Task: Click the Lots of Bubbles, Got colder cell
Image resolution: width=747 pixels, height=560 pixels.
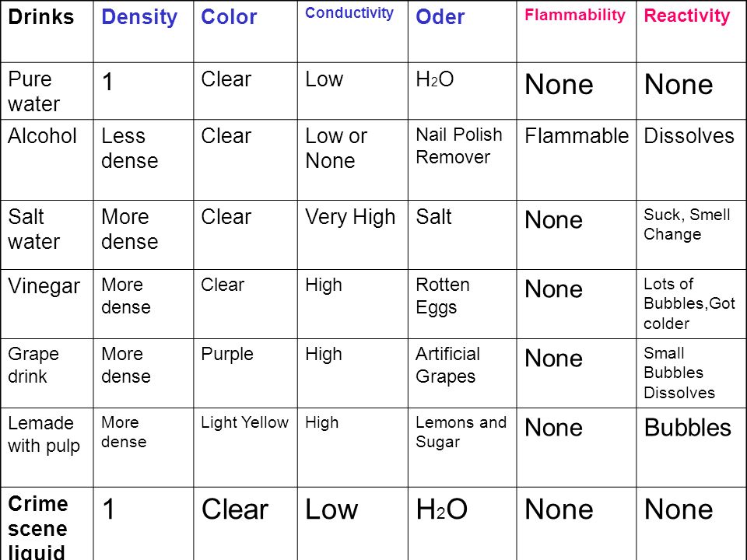Action: [x=689, y=304]
